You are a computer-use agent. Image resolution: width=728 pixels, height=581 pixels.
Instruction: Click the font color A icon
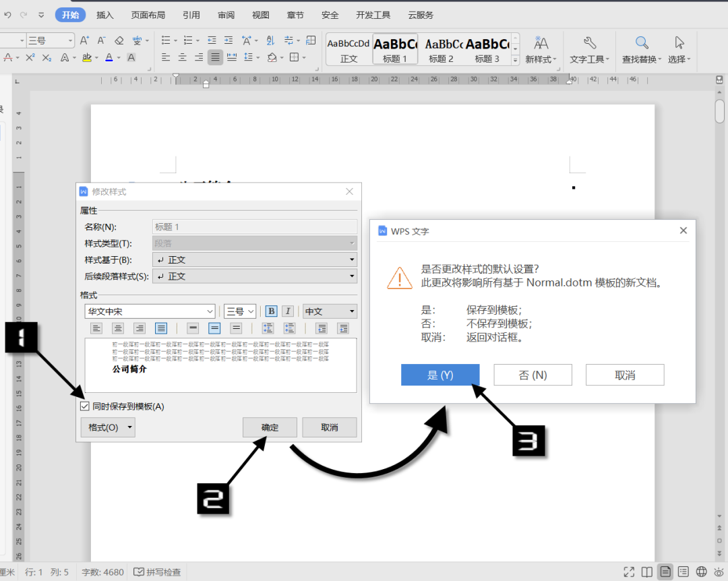109,57
